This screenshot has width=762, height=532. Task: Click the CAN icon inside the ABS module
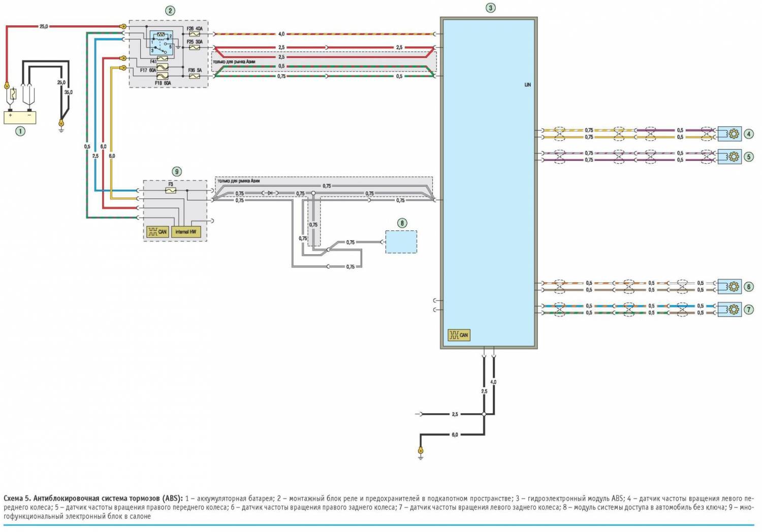458,335
